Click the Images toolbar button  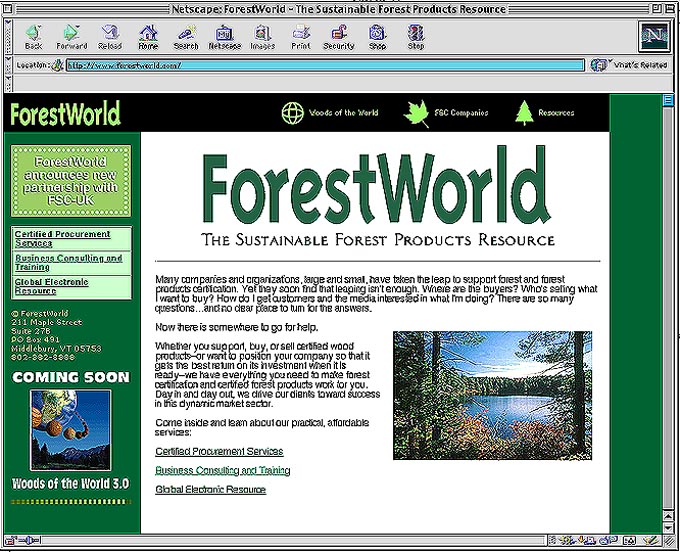pyautogui.click(x=262, y=37)
